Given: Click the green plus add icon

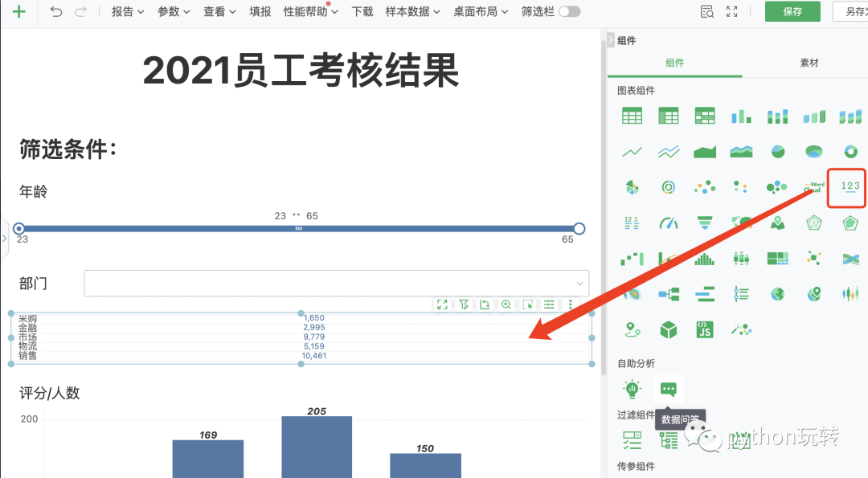Looking at the screenshot, I should [x=18, y=11].
